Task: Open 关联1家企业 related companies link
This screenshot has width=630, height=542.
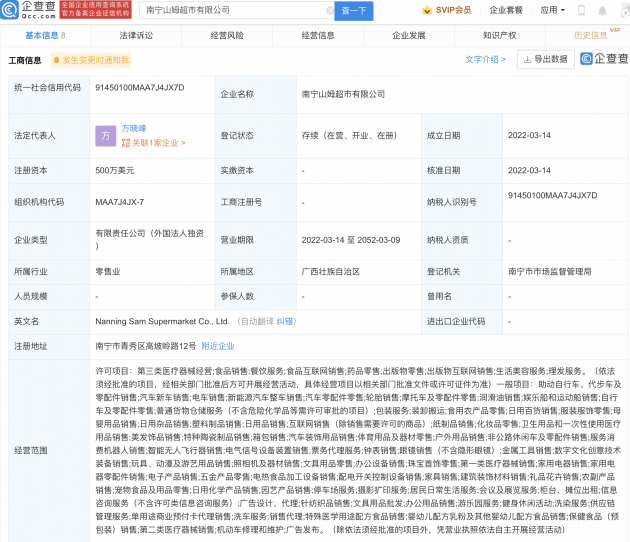Action: click(x=153, y=143)
